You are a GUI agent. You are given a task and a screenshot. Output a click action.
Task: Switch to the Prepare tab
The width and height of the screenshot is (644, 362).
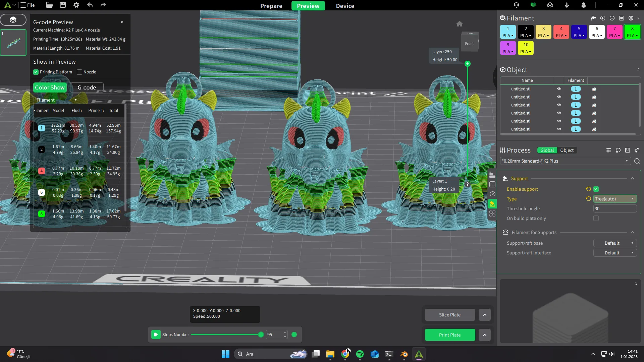pyautogui.click(x=271, y=6)
